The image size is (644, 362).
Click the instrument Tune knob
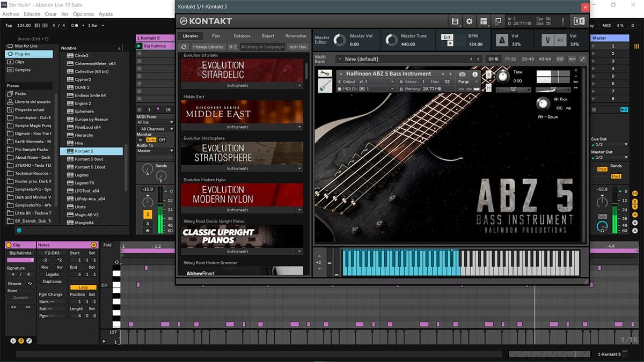tap(502, 77)
